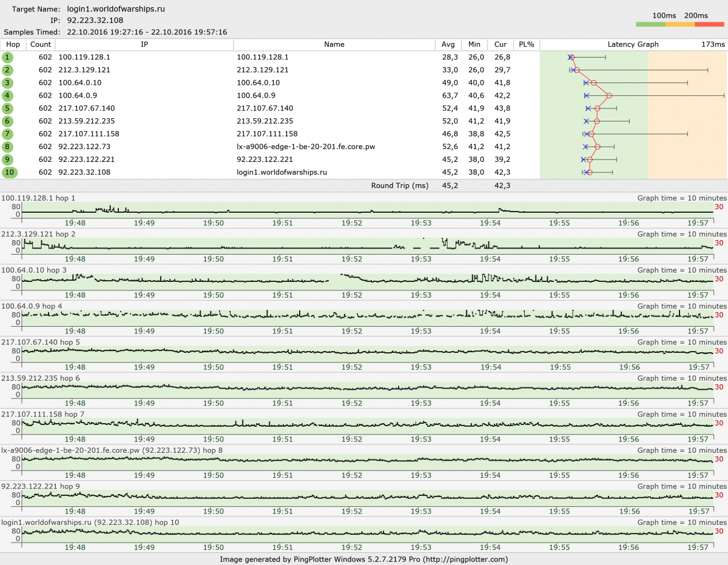Image resolution: width=728 pixels, height=565 pixels.
Task: Click the green hop 7 circle icon
Action: [x=7, y=133]
